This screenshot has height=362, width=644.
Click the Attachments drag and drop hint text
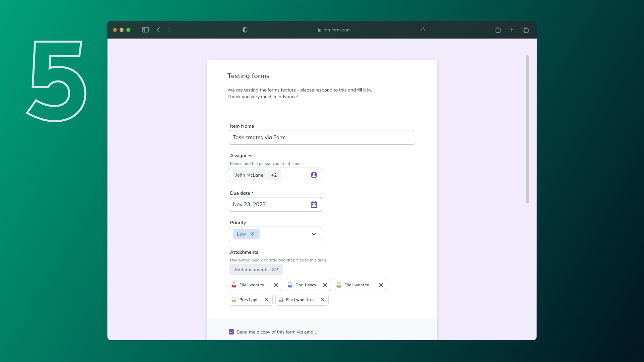[278, 260]
